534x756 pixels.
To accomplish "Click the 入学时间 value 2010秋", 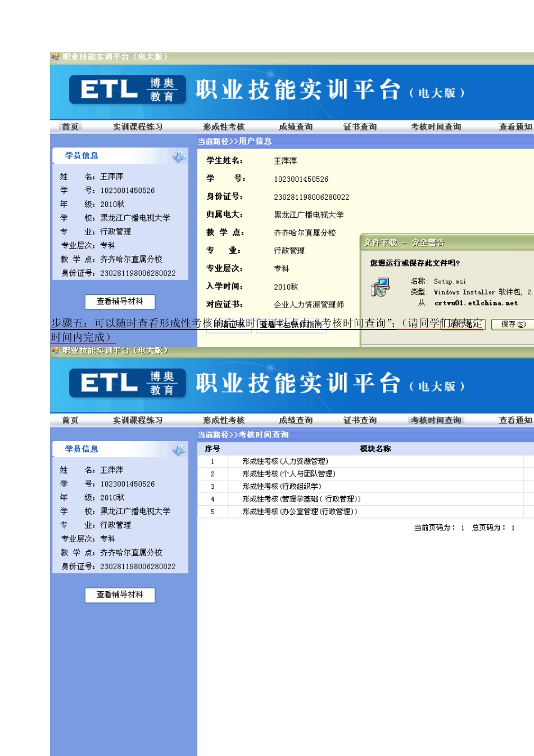I will 286,287.
